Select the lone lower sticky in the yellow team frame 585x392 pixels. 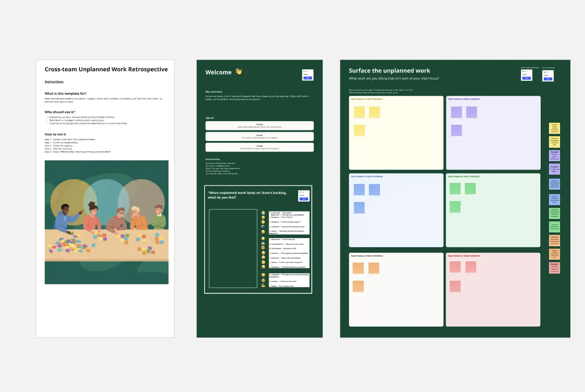coord(359,130)
